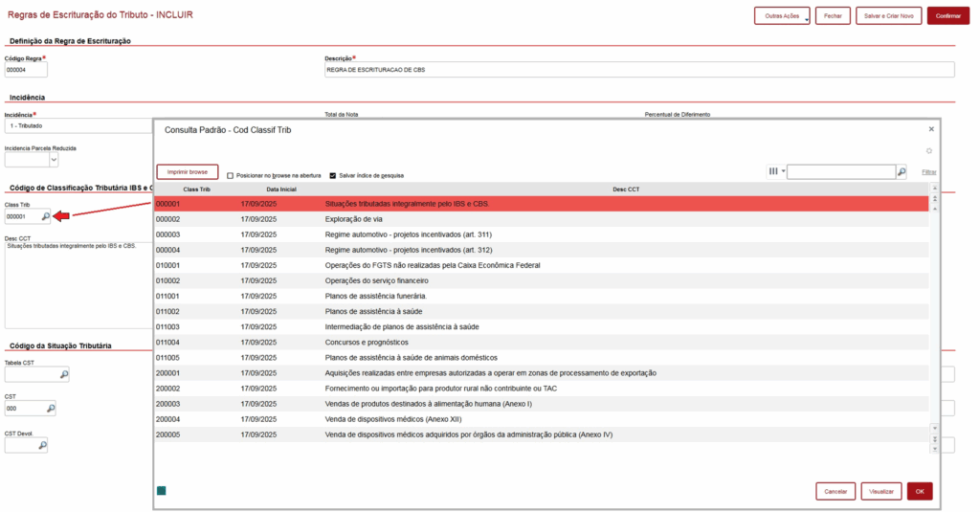Expand the Outras Ações dropdown button
The width and height of the screenshot is (980, 512).
(x=783, y=15)
